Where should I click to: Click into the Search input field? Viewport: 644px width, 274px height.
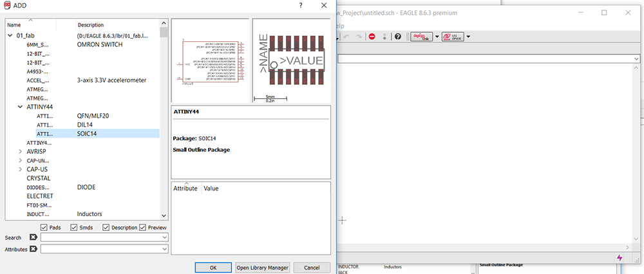click(101, 237)
